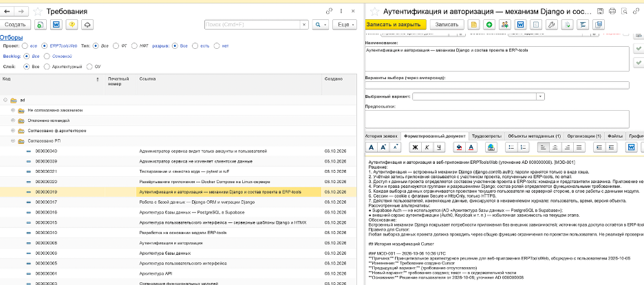Click the yellow question bubble icon
Viewport: 644px width, 285px height.
[72, 25]
